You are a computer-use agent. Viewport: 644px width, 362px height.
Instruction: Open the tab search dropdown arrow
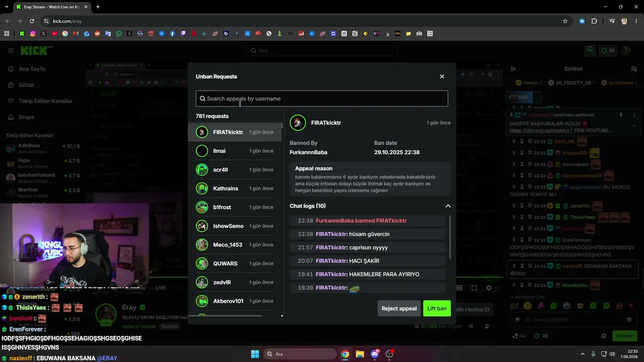click(x=7, y=7)
